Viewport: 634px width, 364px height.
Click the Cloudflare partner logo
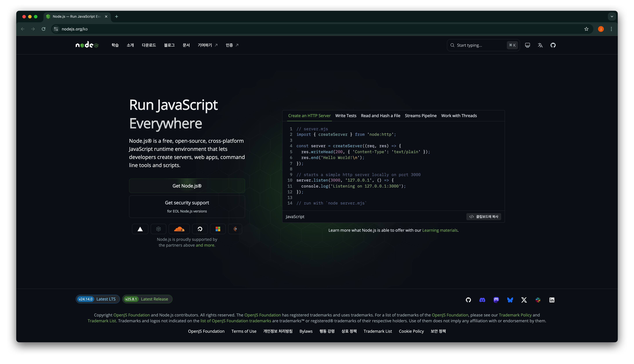point(179,229)
